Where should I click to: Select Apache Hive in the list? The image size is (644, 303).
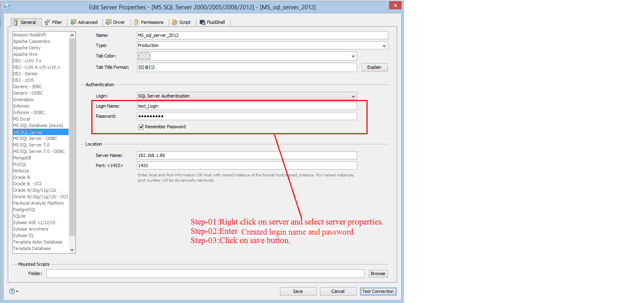pyautogui.click(x=25, y=54)
